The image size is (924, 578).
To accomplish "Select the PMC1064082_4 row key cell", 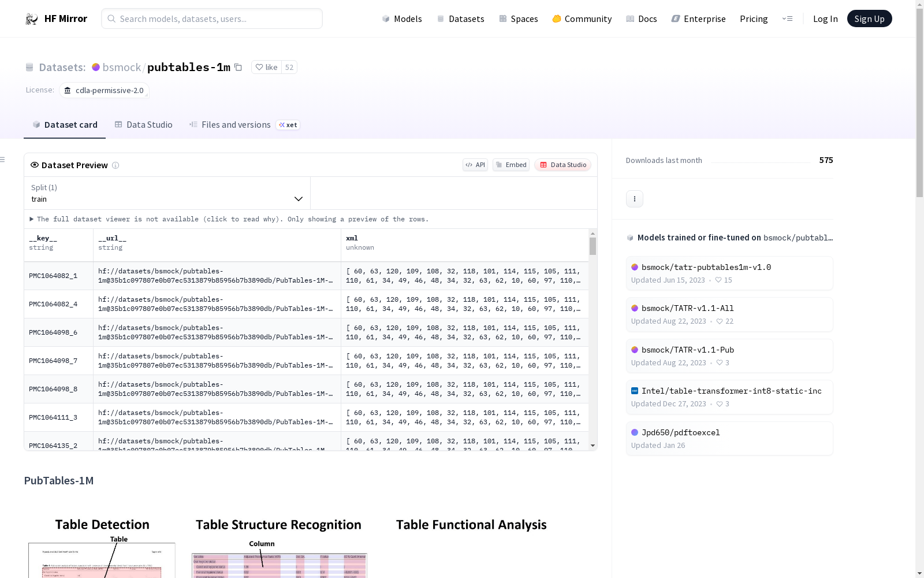I will click(x=58, y=304).
